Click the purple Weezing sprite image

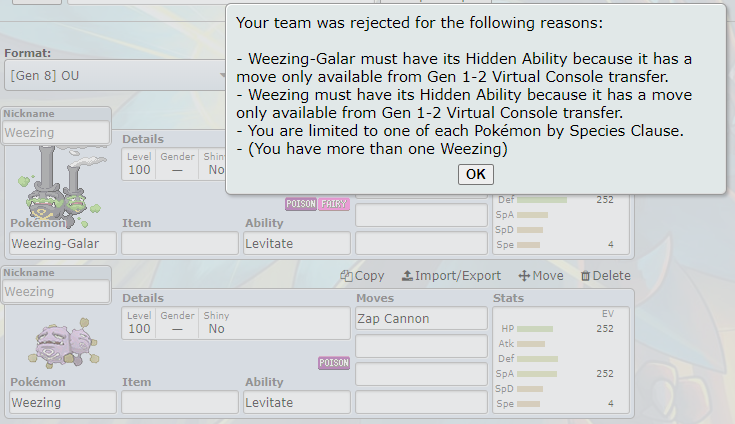(63, 342)
